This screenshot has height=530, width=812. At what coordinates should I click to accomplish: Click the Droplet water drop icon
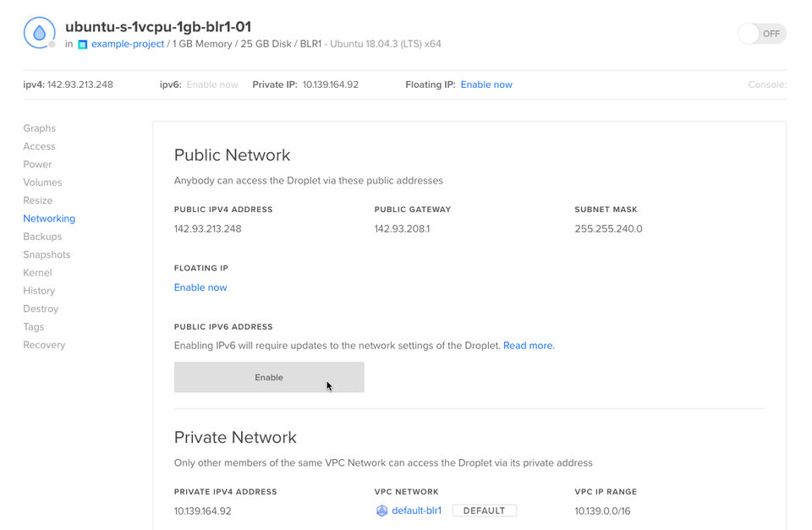click(39, 34)
